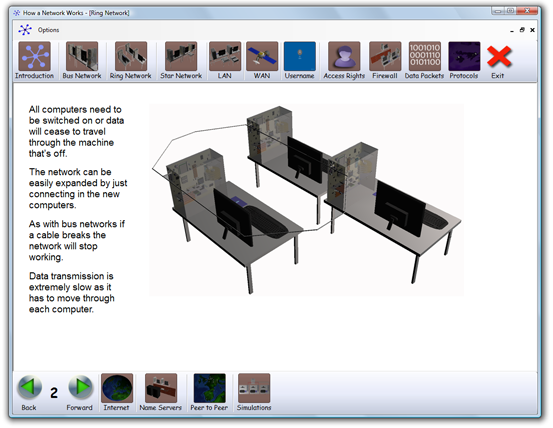This screenshot has width=553, height=428.
Task: Click the ring network 3D illustration
Action: coord(306,200)
